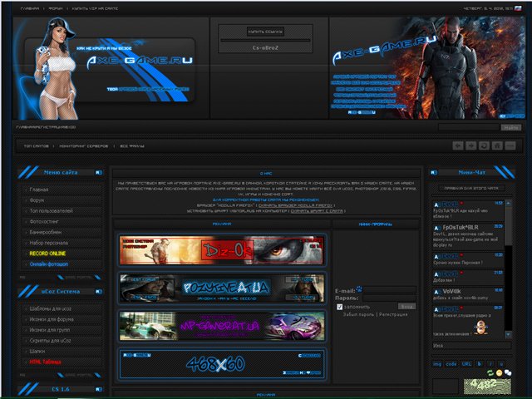Image resolution: width=532 pixels, height=399 pixels.
Task: Open the Diz-Ok advertising banner
Action: (x=222, y=250)
